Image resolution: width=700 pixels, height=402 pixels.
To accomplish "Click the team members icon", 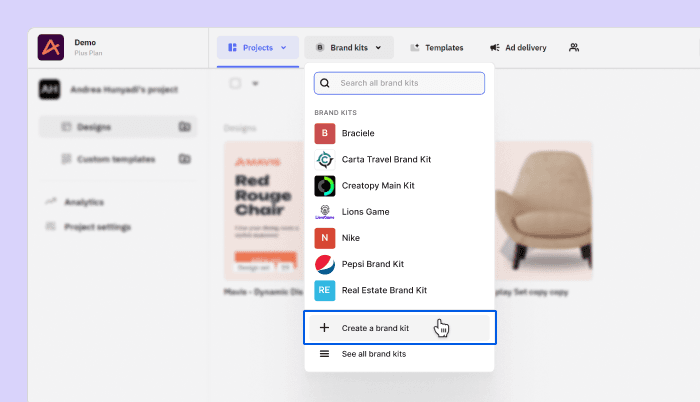I will [574, 47].
